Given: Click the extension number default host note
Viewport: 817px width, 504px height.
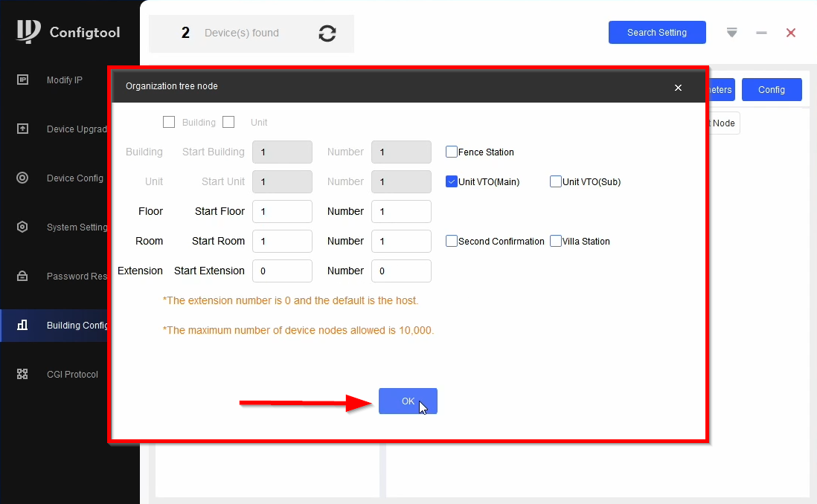Looking at the screenshot, I should [x=290, y=300].
